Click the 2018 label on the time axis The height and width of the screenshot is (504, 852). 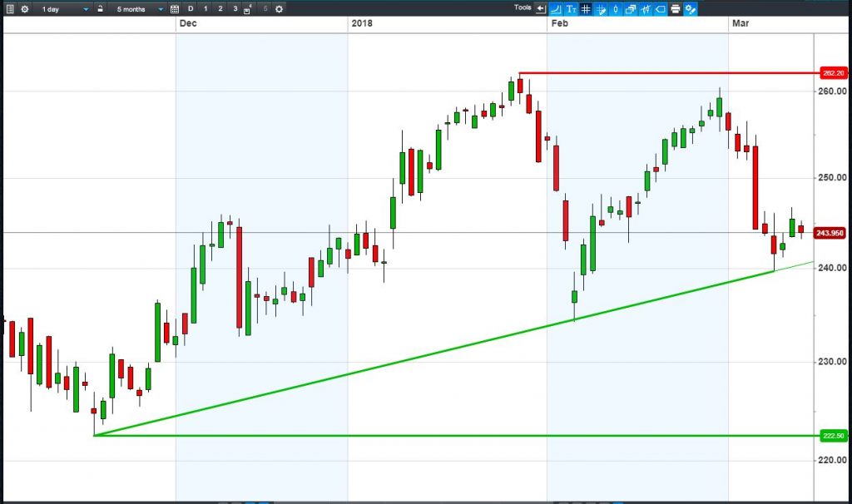coord(362,23)
